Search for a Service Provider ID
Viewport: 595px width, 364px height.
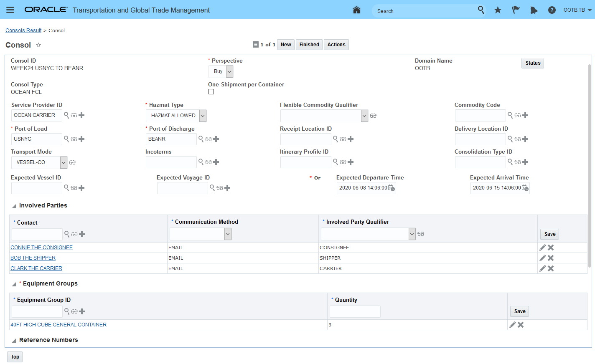coord(66,115)
